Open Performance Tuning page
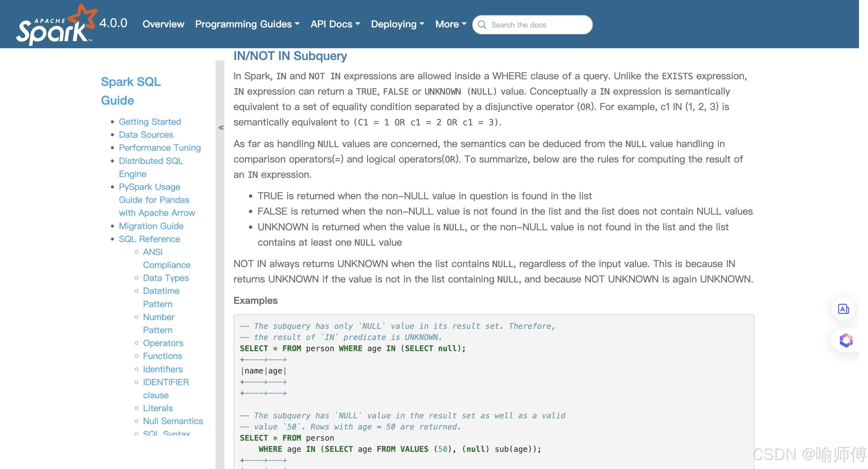 tap(160, 148)
